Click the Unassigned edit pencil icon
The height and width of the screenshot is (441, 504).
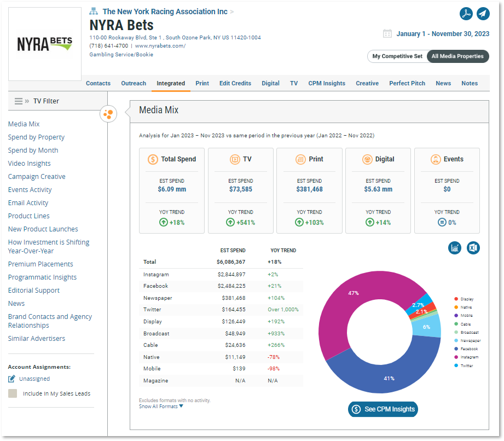pos(11,379)
